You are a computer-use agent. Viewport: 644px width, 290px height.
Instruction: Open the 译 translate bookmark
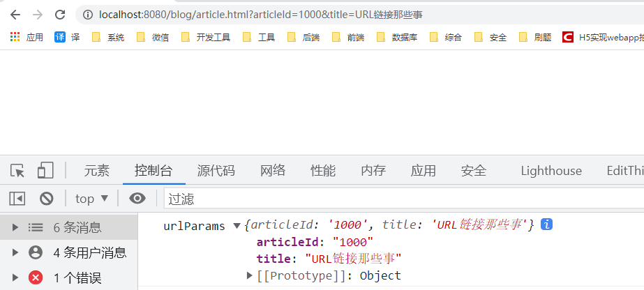(x=67, y=38)
